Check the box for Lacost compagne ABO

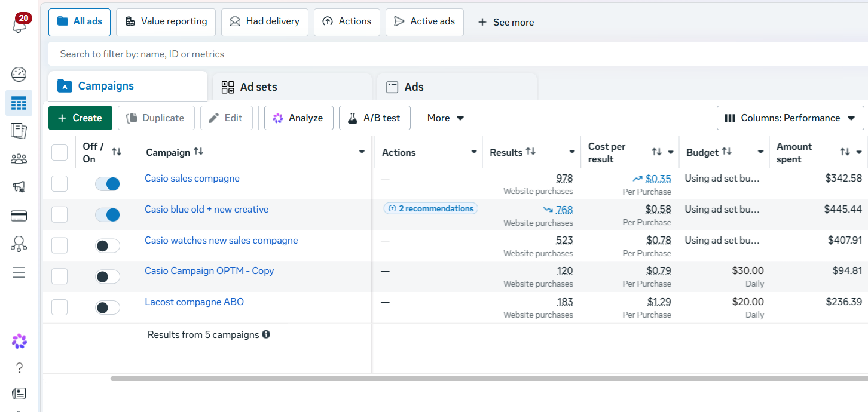[60, 308]
